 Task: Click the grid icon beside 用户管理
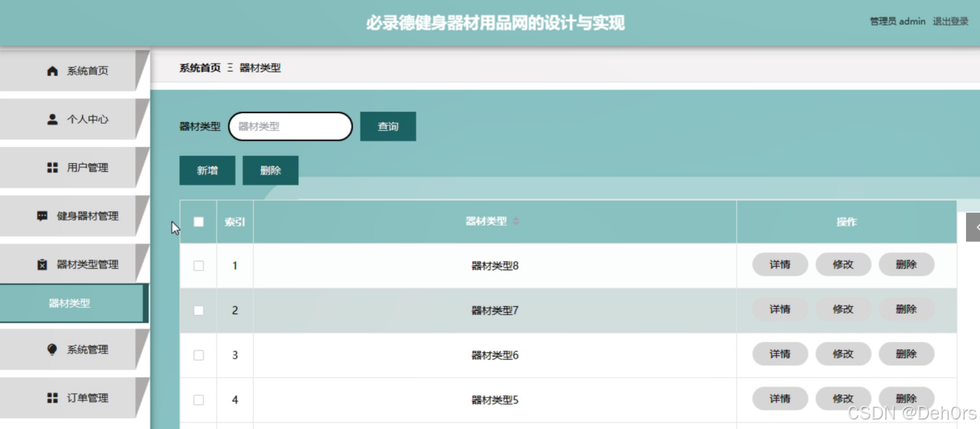tap(52, 167)
